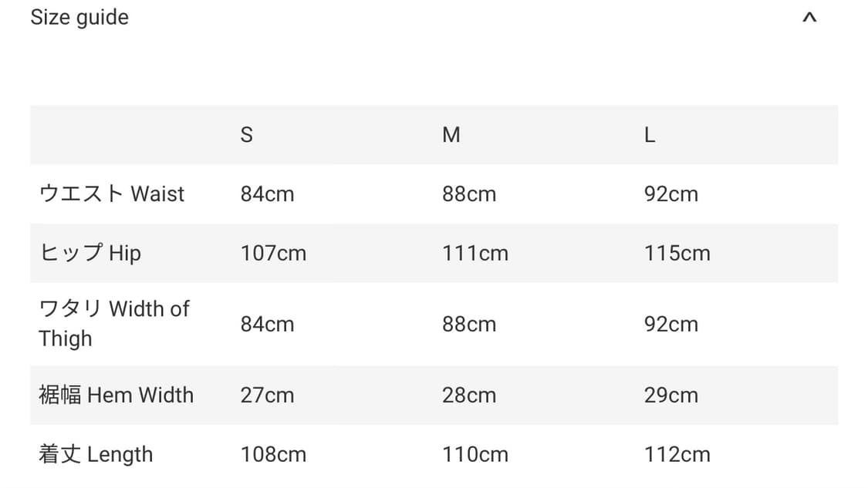
Task: Select the M size column header
Action: coord(451,135)
